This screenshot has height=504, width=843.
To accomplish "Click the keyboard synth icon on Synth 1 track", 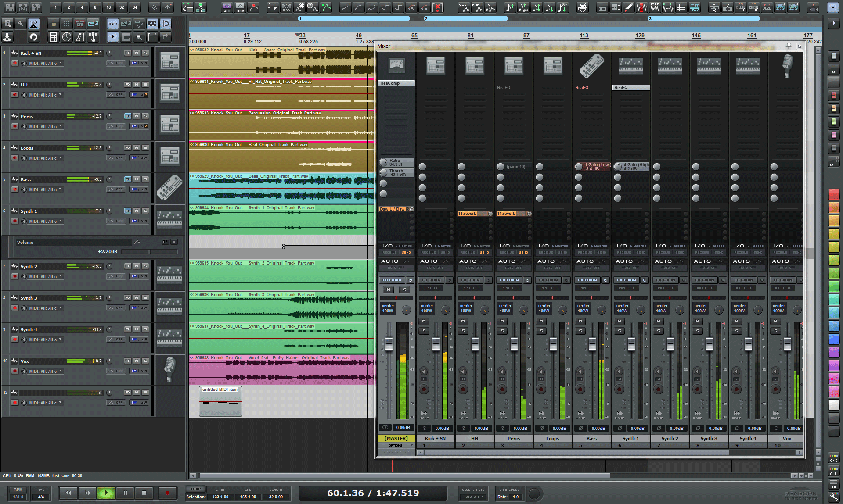I will click(x=169, y=219).
